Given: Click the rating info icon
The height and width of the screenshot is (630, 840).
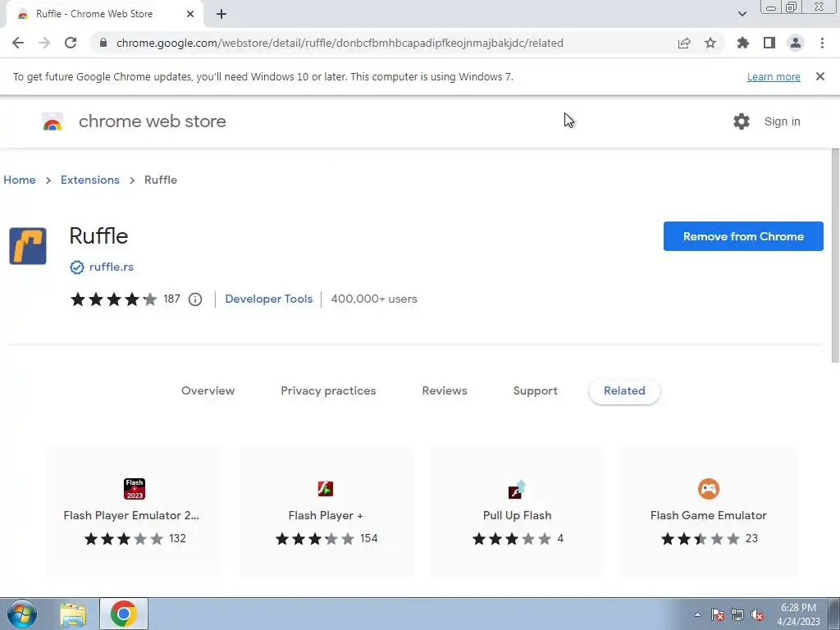Looking at the screenshot, I should click(195, 299).
